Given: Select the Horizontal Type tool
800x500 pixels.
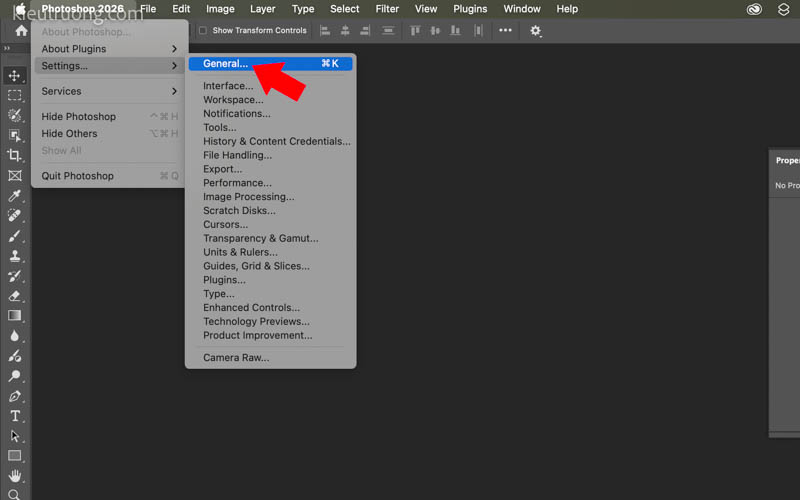Looking at the screenshot, I should pos(14,416).
